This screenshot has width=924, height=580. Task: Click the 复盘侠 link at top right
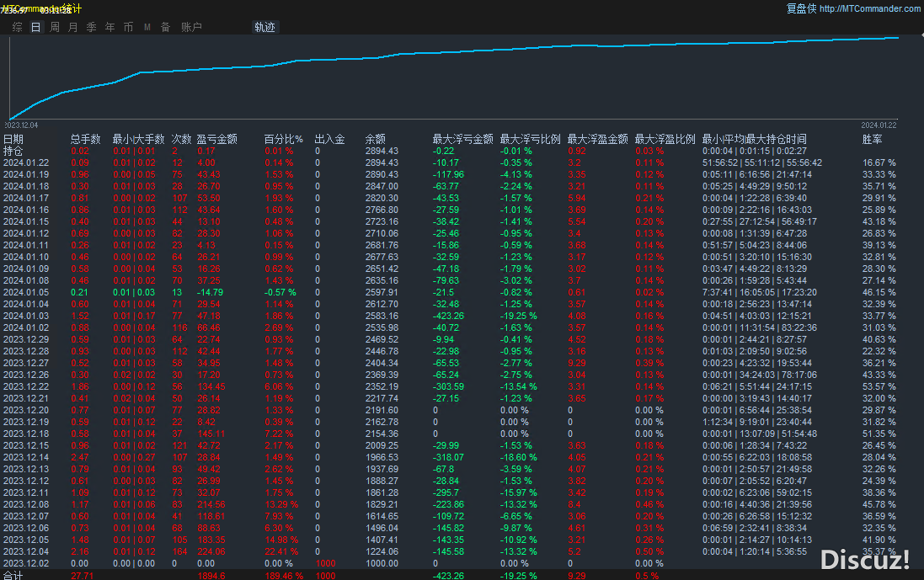(801, 8)
